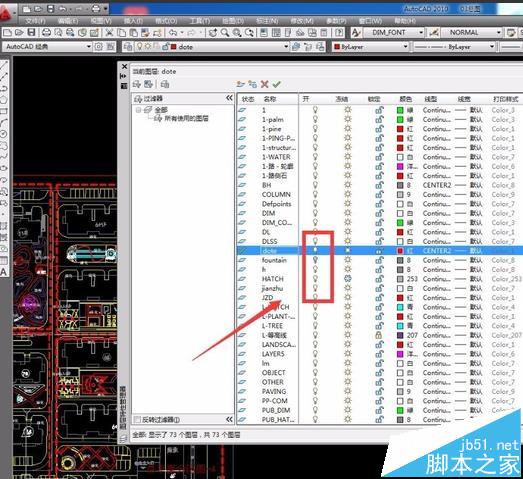The width and height of the screenshot is (523, 479).
Task: Click the Zoom Realtime magnifier icon
Action: point(225,32)
